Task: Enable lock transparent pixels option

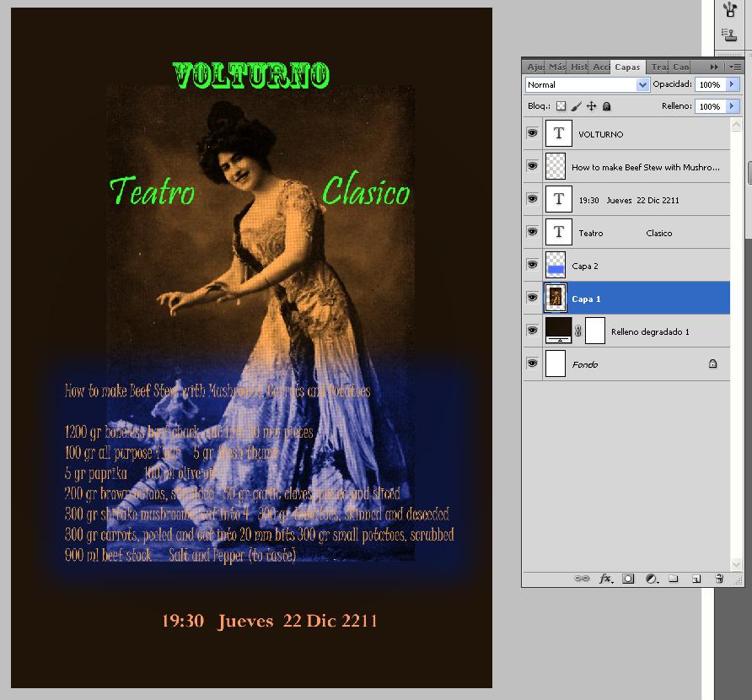Action: tap(561, 106)
